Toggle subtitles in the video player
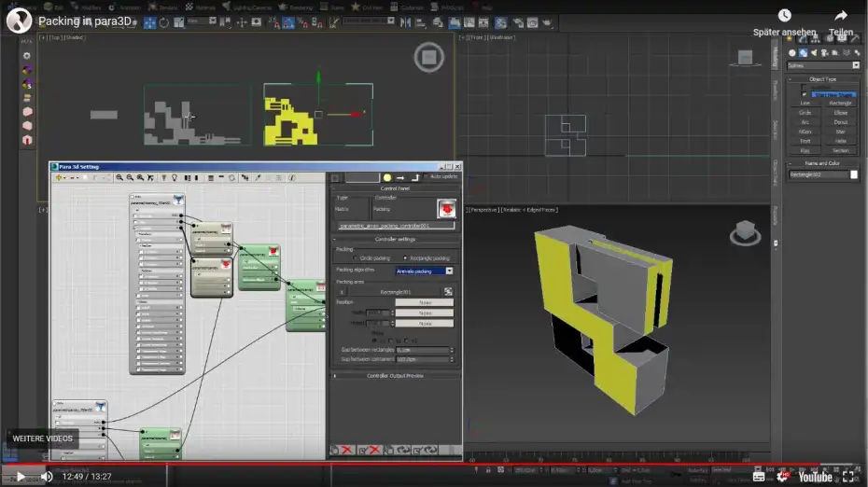 point(759,477)
